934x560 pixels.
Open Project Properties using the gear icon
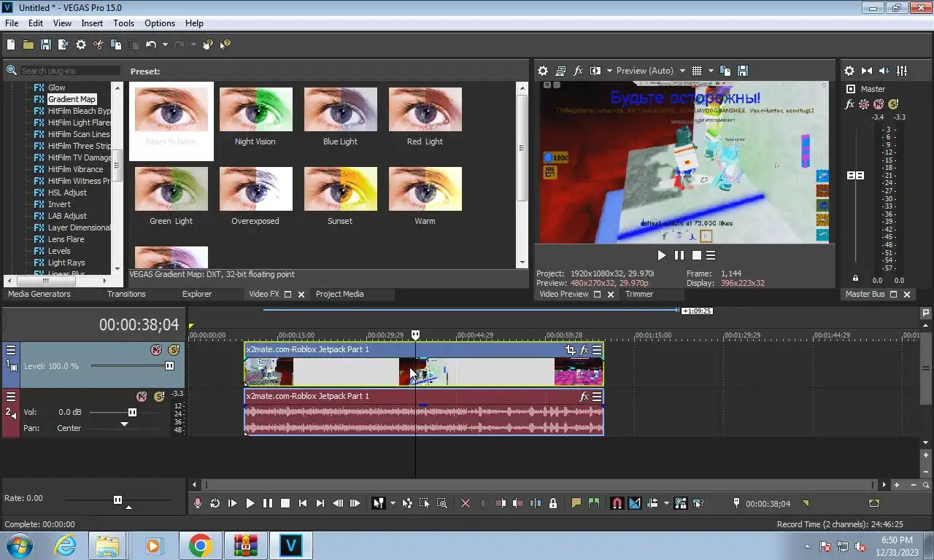(81, 44)
